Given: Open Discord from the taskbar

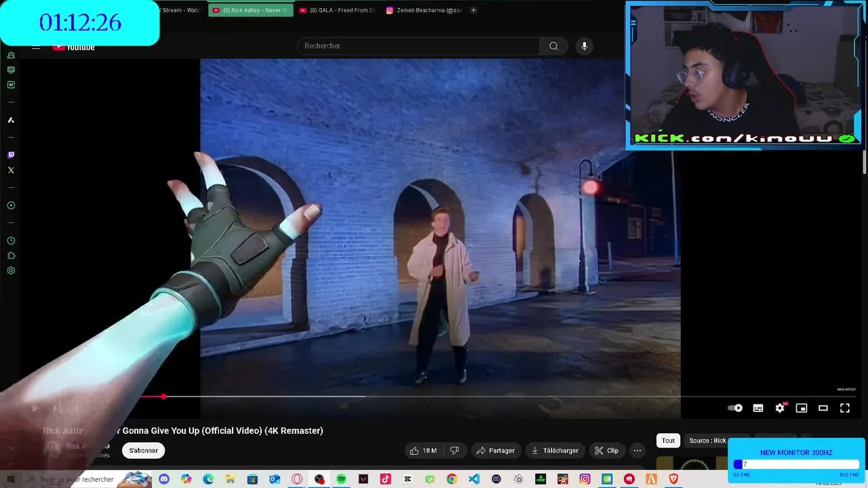Looking at the screenshot, I should [x=164, y=479].
